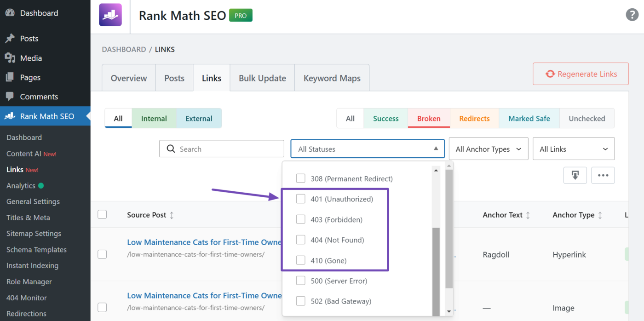644x321 pixels.
Task: Collapse the All Statuses dropdown
Action: point(367,149)
